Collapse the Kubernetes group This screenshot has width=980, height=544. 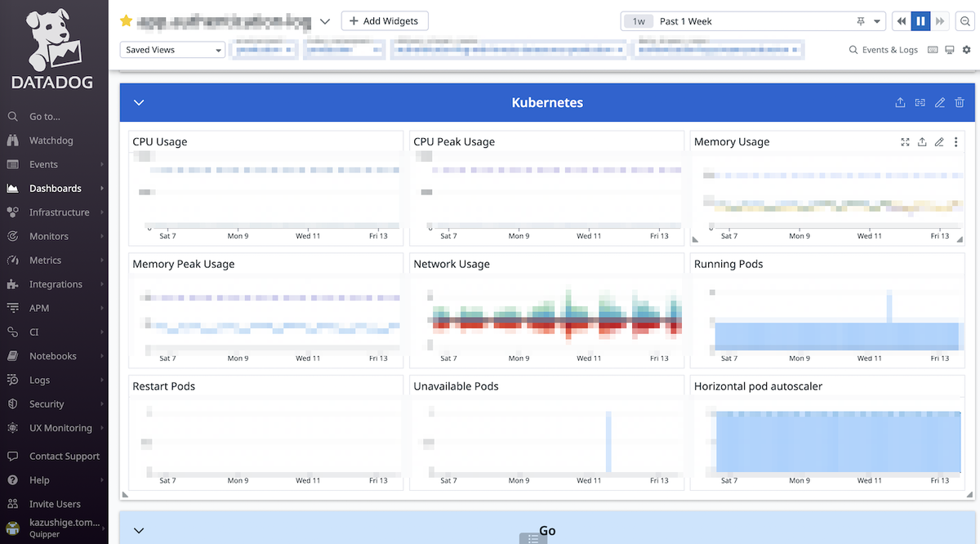point(139,103)
